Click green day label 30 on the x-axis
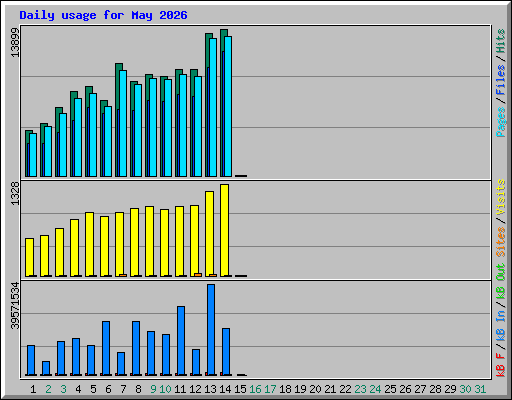 [x=465, y=389]
